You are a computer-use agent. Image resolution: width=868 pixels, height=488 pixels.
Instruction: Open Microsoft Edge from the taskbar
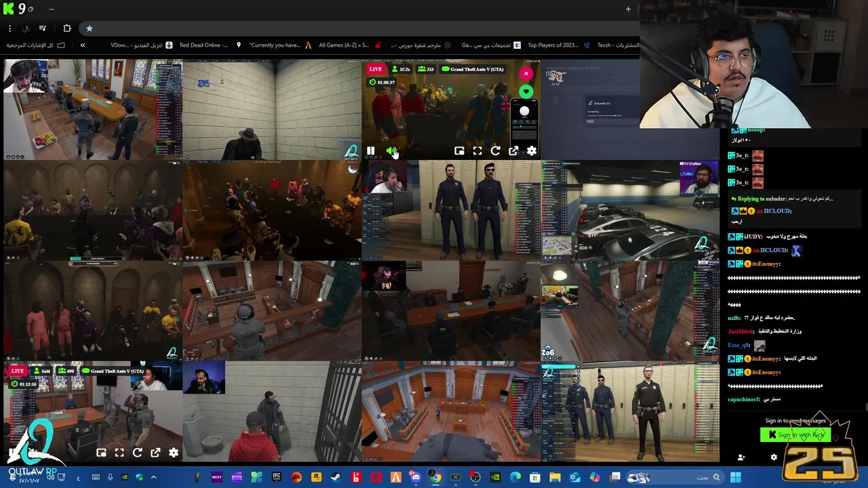pos(515,478)
